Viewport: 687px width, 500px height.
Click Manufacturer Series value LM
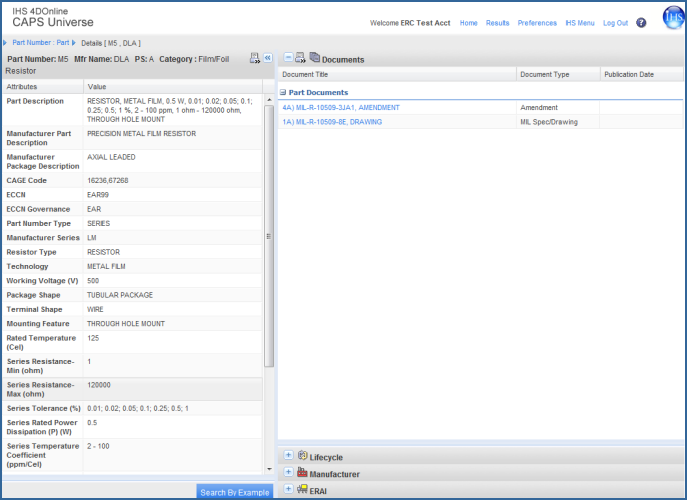coord(92,238)
